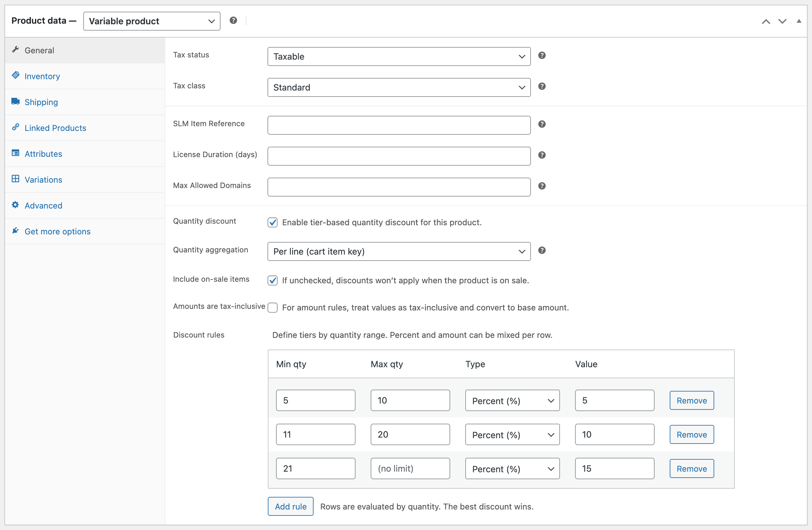Uncheck Include on-sale items checkbox
The width and height of the screenshot is (812, 530).
tap(272, 280)
